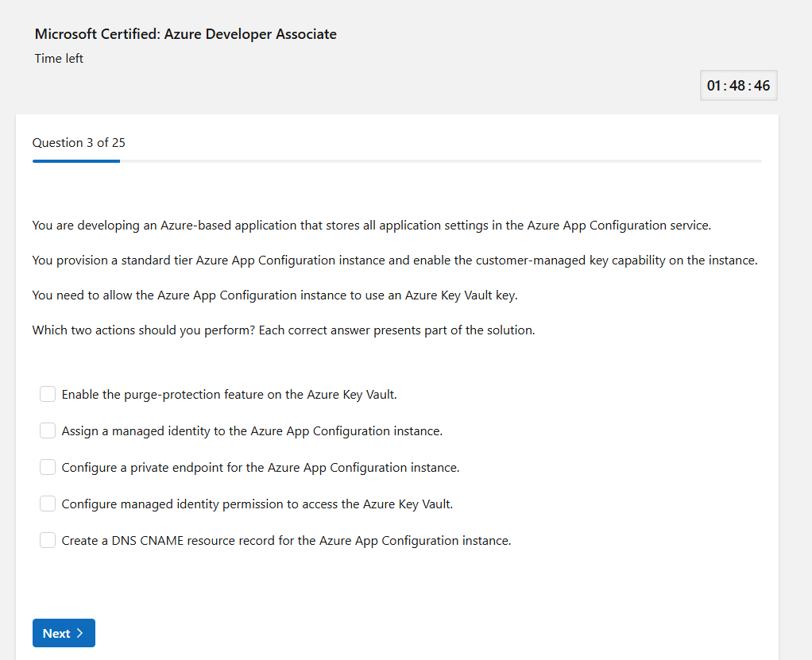This screenshot has height=660, width=812.
Task: Click the 'Question 3 of 25' counter
Action: point(79,143)
